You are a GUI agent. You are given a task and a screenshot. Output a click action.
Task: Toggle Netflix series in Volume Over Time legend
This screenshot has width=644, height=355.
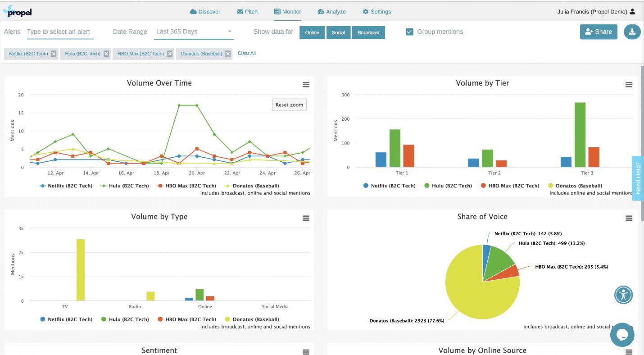click(x=66, y=186)
